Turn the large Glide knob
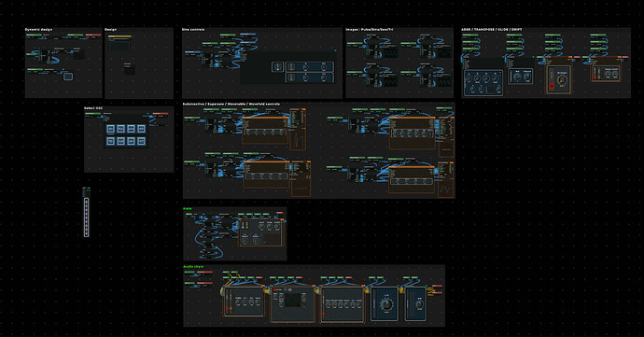Screen dimensions: 644x337 click(x=562, y=79)
